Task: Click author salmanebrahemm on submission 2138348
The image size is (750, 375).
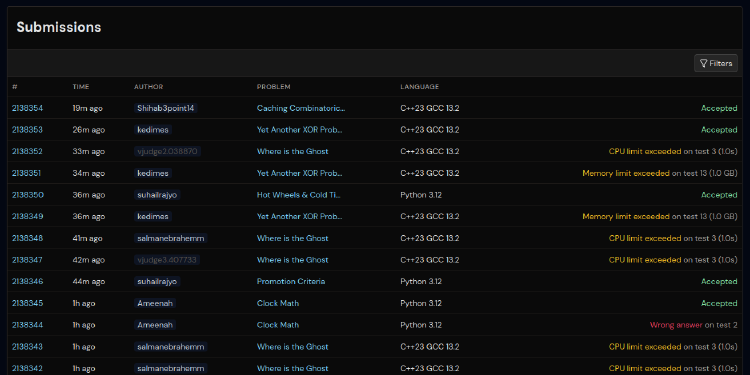Action: pos(170,238)
